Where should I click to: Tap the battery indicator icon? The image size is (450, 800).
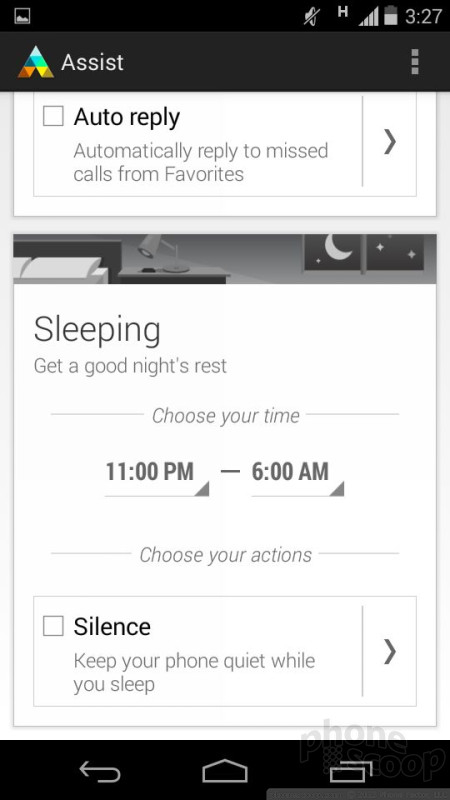pyautogui.click(x=390, y=15)
